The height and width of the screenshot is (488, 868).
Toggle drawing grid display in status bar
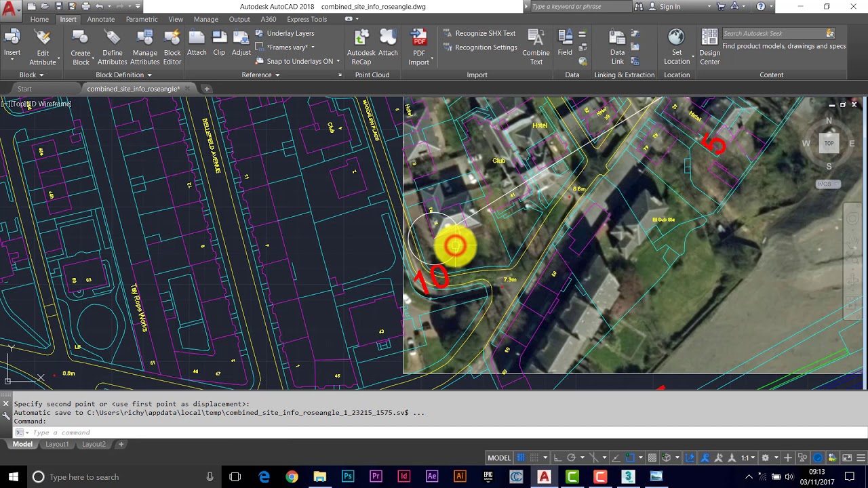click(x=521, y=457)
